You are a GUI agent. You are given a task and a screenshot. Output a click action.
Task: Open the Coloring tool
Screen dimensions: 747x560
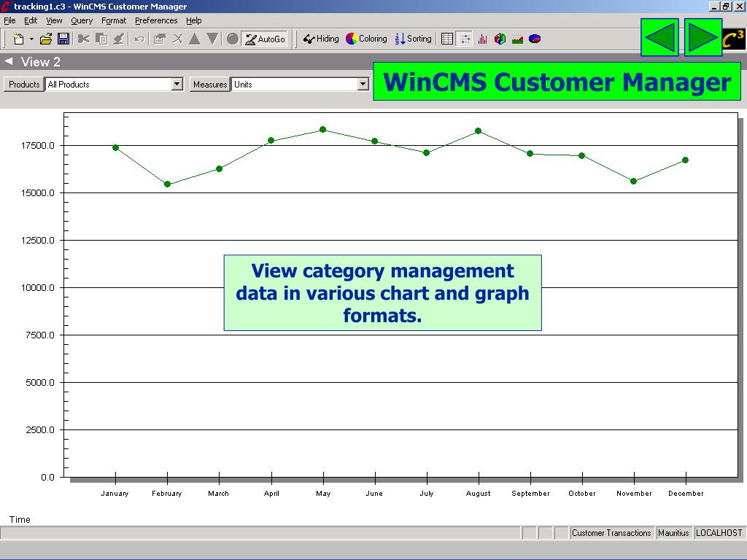tap(366, 39)
